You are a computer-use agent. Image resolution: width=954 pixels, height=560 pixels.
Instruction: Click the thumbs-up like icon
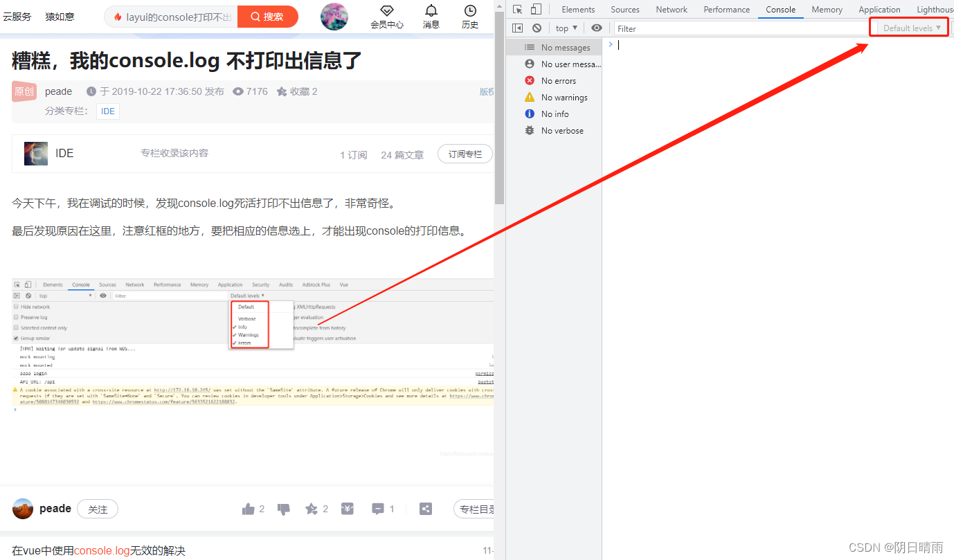point(249,509)
